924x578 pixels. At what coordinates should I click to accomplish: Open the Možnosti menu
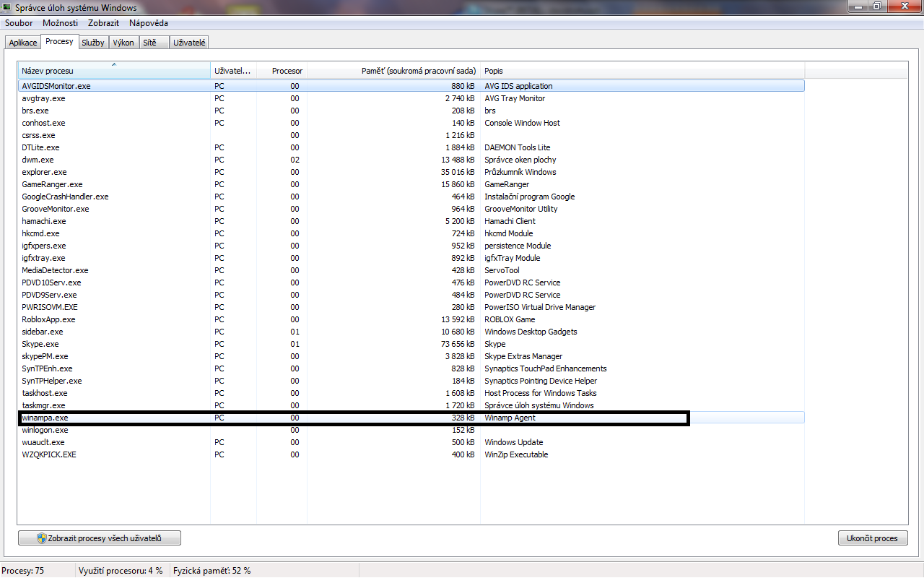pos(60,23)
